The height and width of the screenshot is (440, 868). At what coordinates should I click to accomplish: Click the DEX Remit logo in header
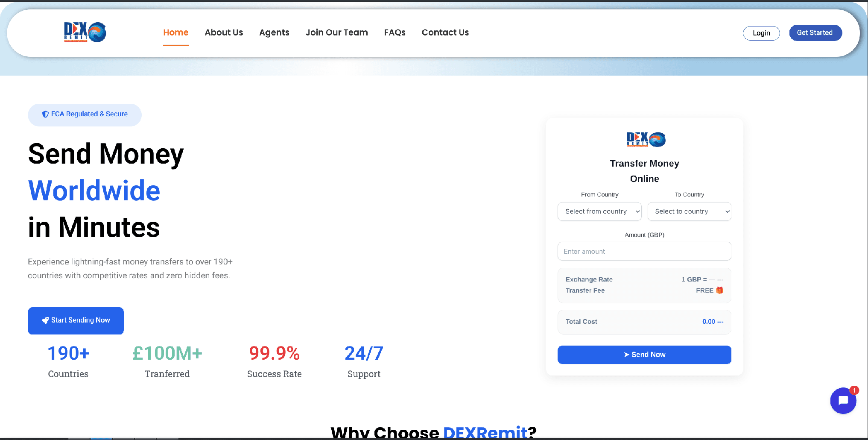click(85, 32)
